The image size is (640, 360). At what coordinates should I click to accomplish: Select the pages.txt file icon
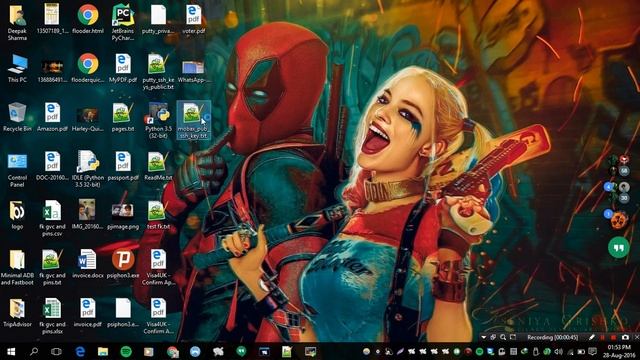pyautogui.click(x=123, y=113)
